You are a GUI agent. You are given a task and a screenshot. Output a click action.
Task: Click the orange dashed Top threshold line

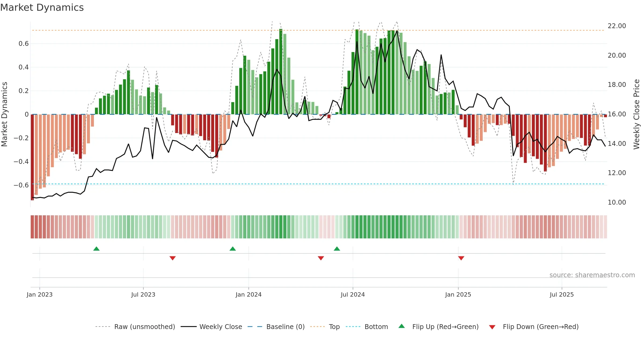point(318,30)
